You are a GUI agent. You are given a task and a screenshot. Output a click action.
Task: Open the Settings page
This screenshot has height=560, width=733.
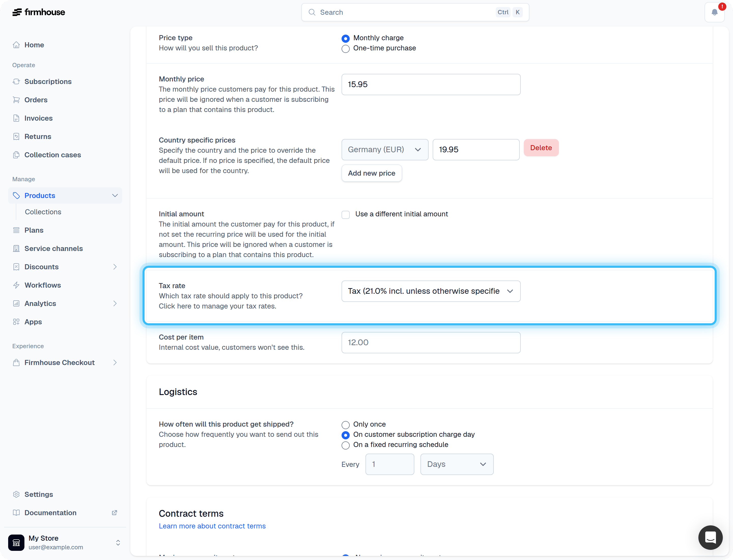point(65,494)
